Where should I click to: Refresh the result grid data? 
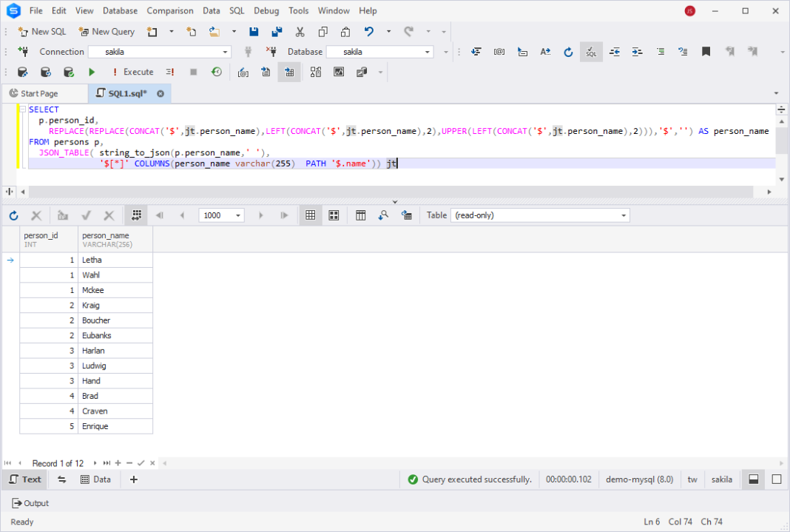pyautogui.click(x=13, y=215)
